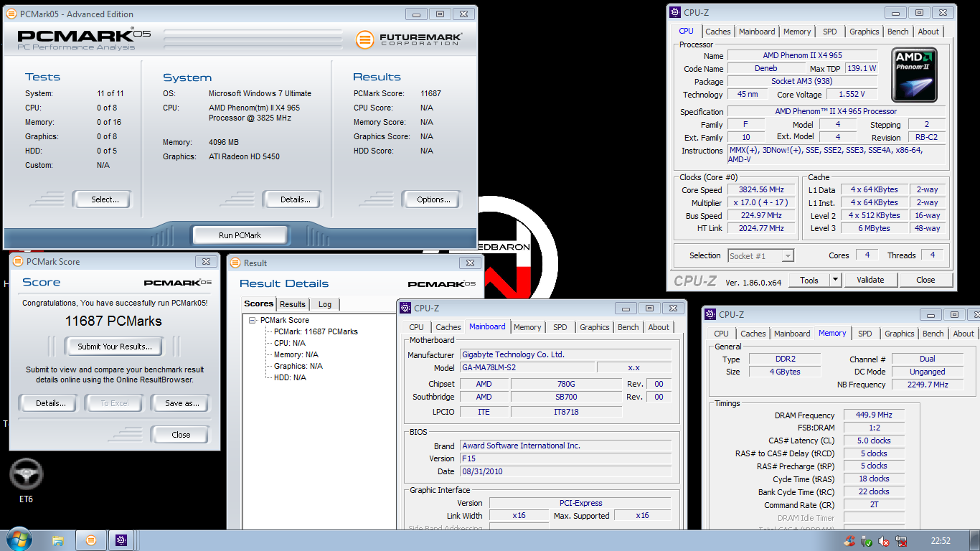Switch to PCMark05 from its taskbar icon
Viewport: 980px width, 551px height.
click(90, 540)
